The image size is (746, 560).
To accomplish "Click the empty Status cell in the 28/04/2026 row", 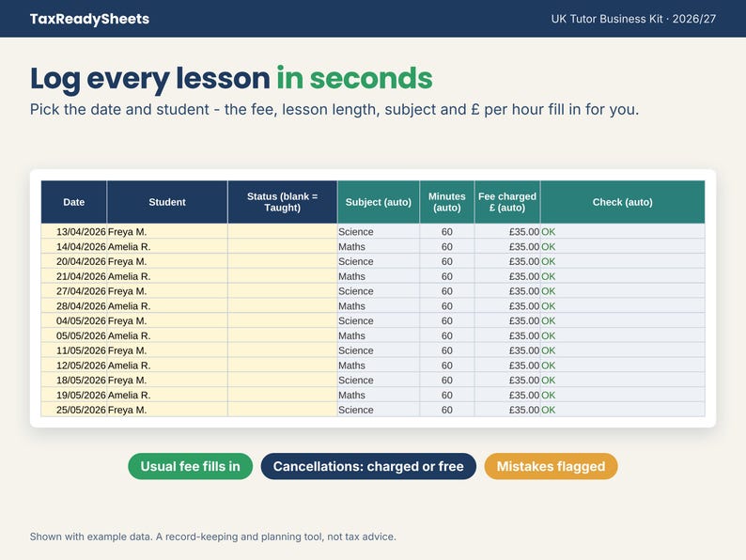I will [282, 306].
